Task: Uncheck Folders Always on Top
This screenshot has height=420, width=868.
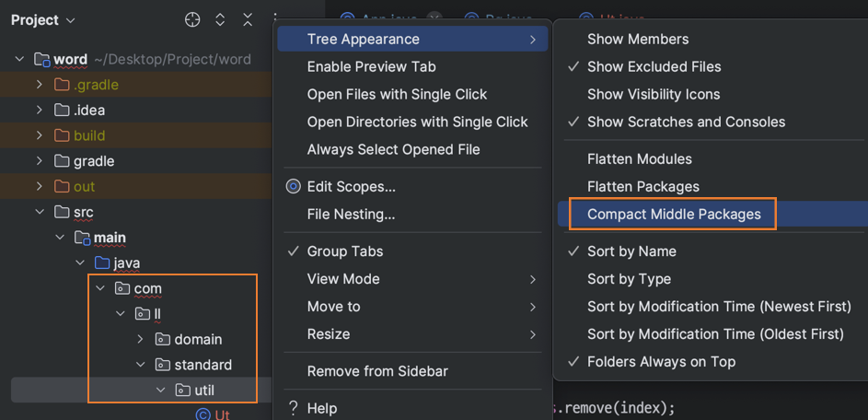Action: [x=661, y=362]
